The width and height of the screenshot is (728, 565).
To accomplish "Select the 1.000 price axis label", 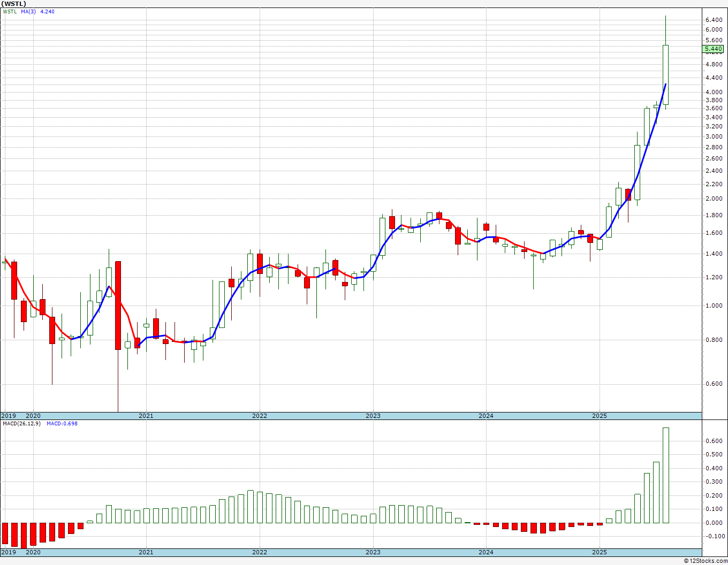I will pos(714,306).
